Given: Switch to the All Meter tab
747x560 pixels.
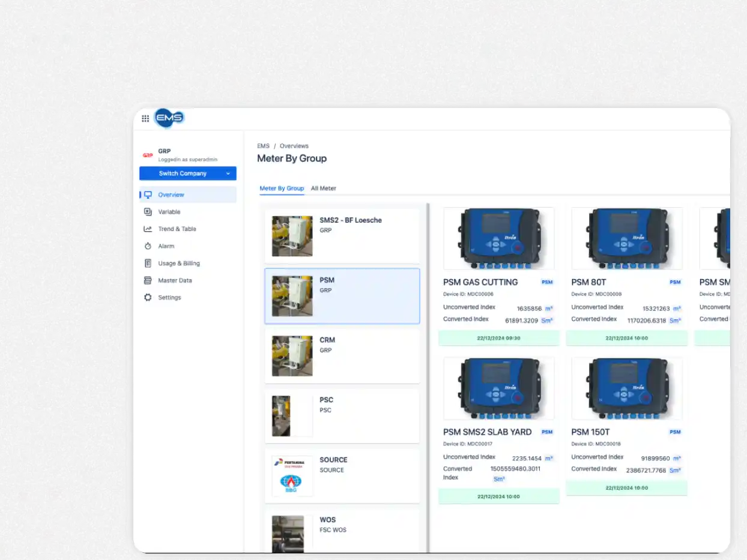Looking at the screenshot, I should (323, 188).
